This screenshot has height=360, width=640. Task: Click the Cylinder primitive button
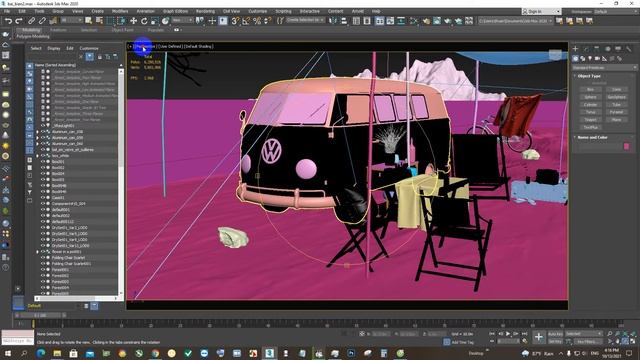click(590, 104)
